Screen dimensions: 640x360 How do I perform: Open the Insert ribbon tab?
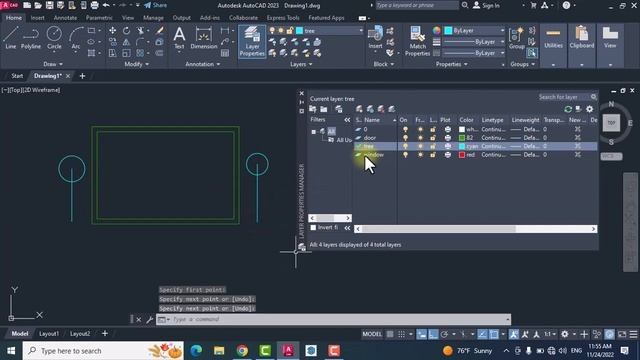[x=38, y=18]
